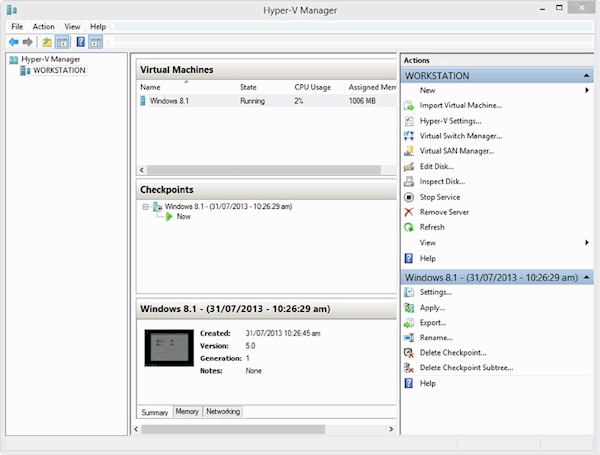The height and width of the screenshot is (455, 600).
Task: Click the Import Virtual Machine icon
Action: 409,105
